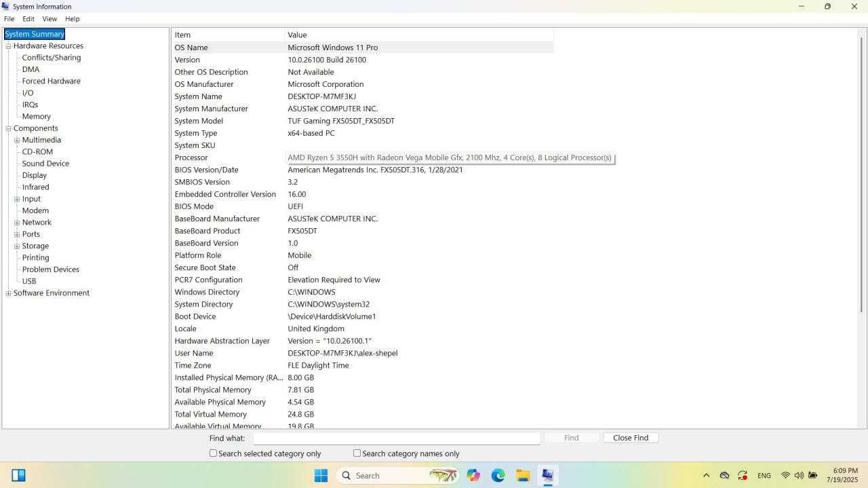Viewport: 868px width, 488px height.
Task: Launch Microsoft Edge from taskbar
Action: click(498, 475)
